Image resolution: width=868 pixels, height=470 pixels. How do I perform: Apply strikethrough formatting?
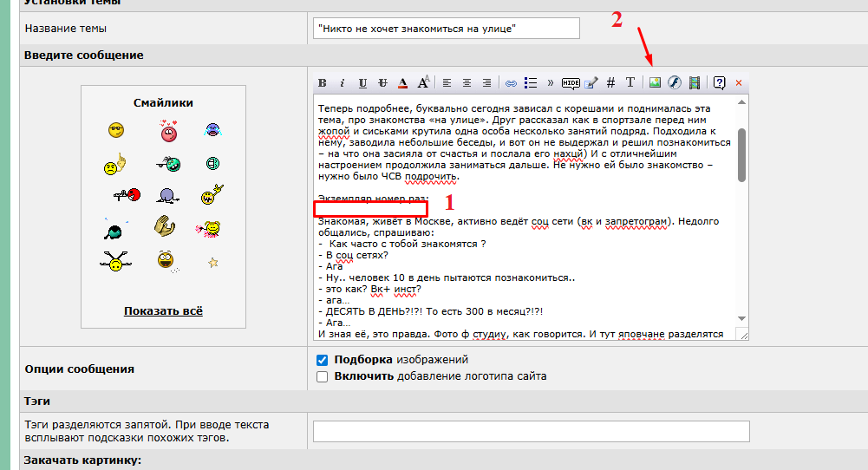382,83
